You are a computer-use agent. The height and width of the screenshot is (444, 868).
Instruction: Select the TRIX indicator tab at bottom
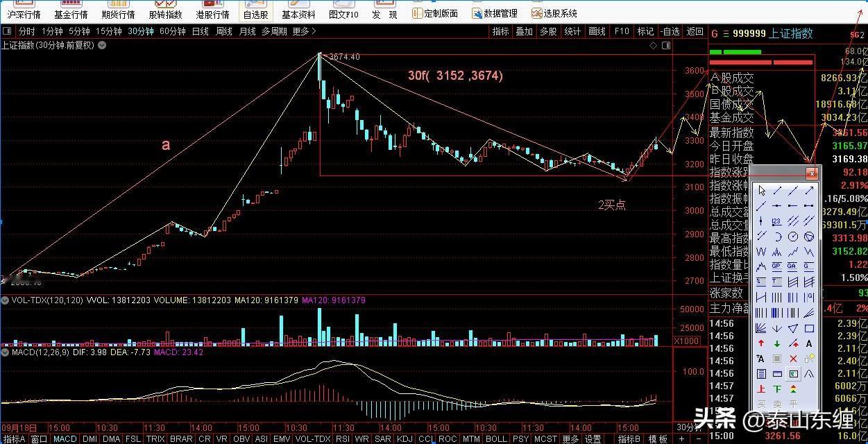point(155,439)
